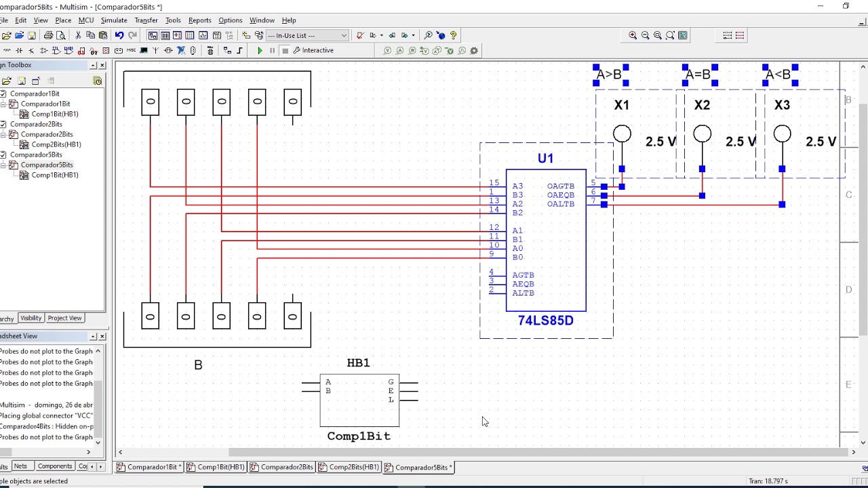Open the Options menu

(231, 20)
